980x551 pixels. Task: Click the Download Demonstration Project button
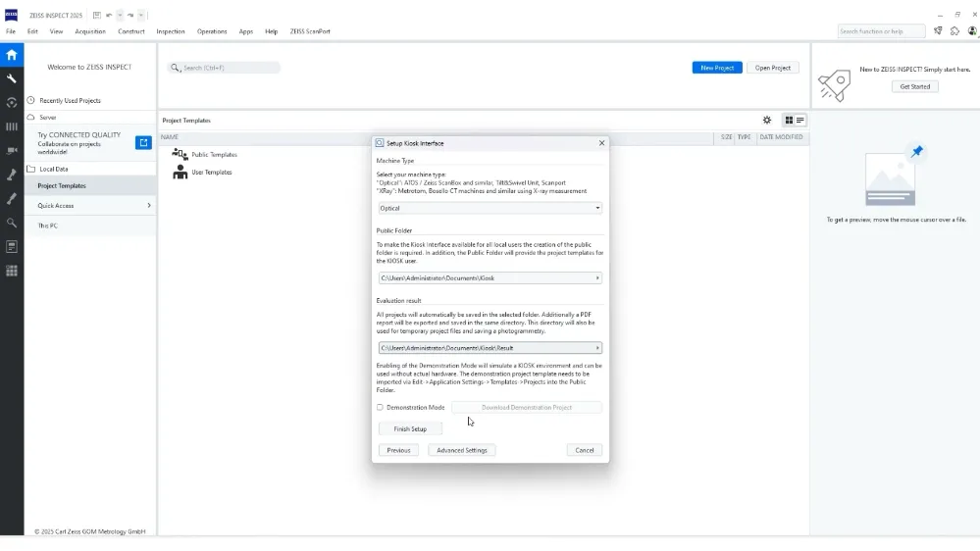[x=526, y=407]
